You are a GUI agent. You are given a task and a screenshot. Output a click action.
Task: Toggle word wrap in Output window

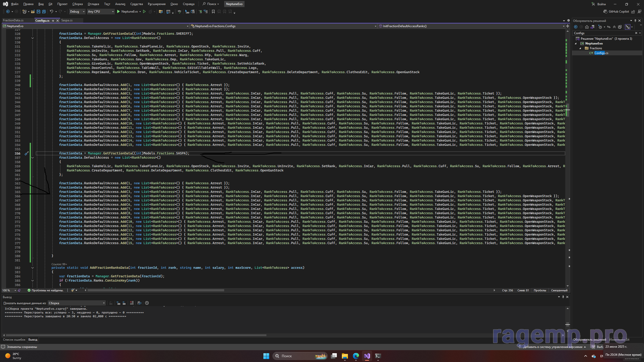[139, 303]
